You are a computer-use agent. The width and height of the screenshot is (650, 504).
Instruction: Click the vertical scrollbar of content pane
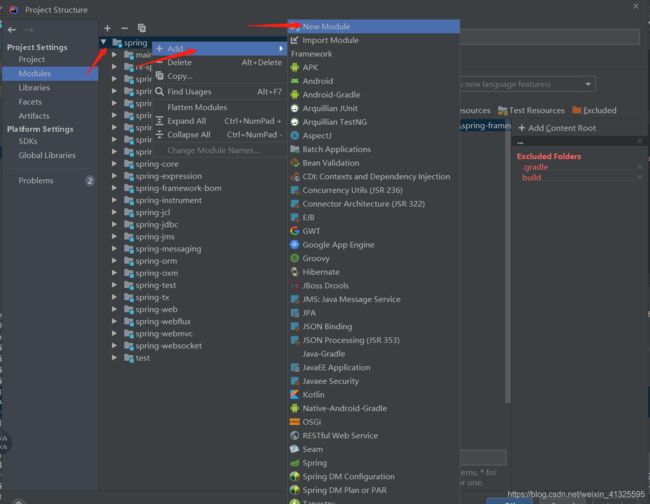pyautogui.click(x=508, y=265)
